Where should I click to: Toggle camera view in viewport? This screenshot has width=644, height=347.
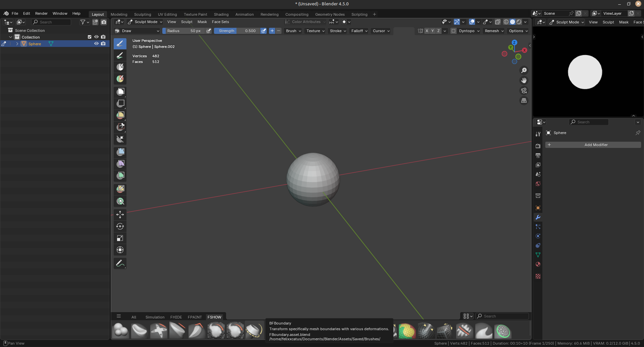coord(524,91)
